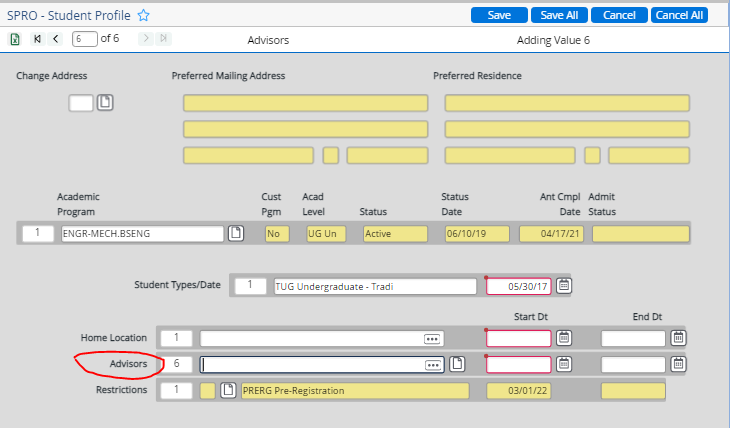Select Acad Level value UG Un
733x428 pixels.
326,234
